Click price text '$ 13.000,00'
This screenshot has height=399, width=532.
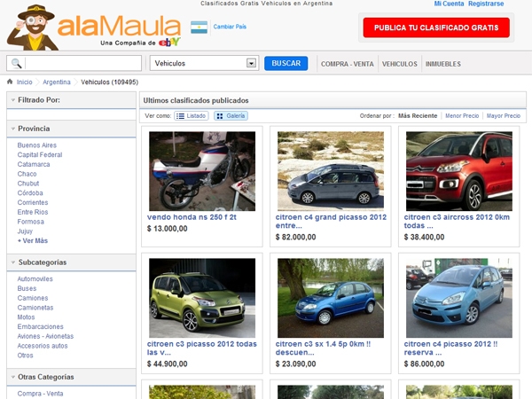[167, 229]
